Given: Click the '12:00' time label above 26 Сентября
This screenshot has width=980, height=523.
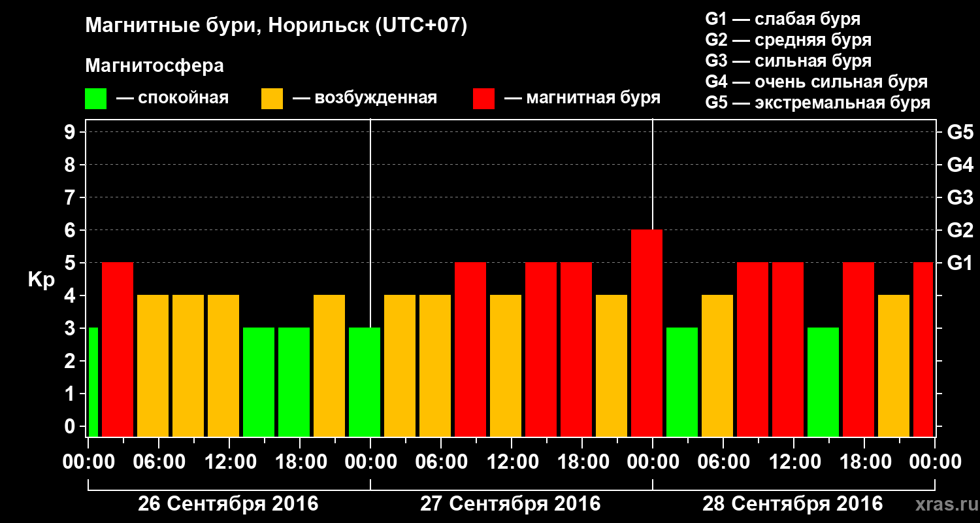Looking at the screenshot, I should coord(229,462).
